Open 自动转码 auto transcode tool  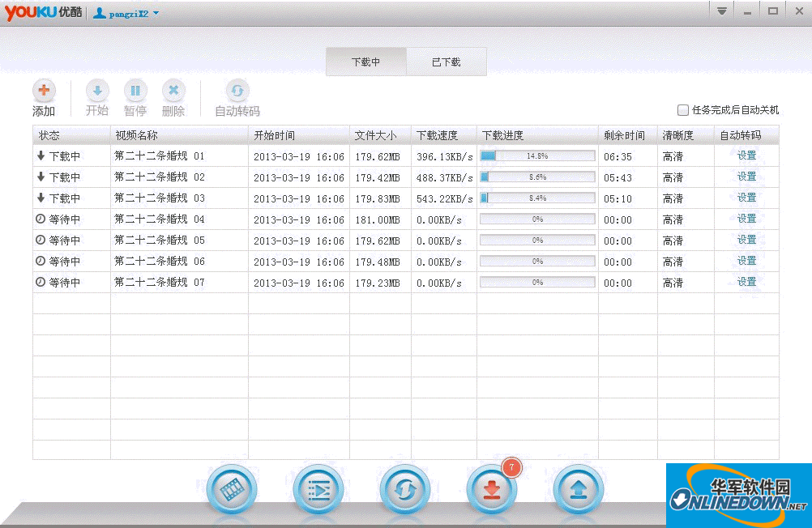[x=237, y=92]
